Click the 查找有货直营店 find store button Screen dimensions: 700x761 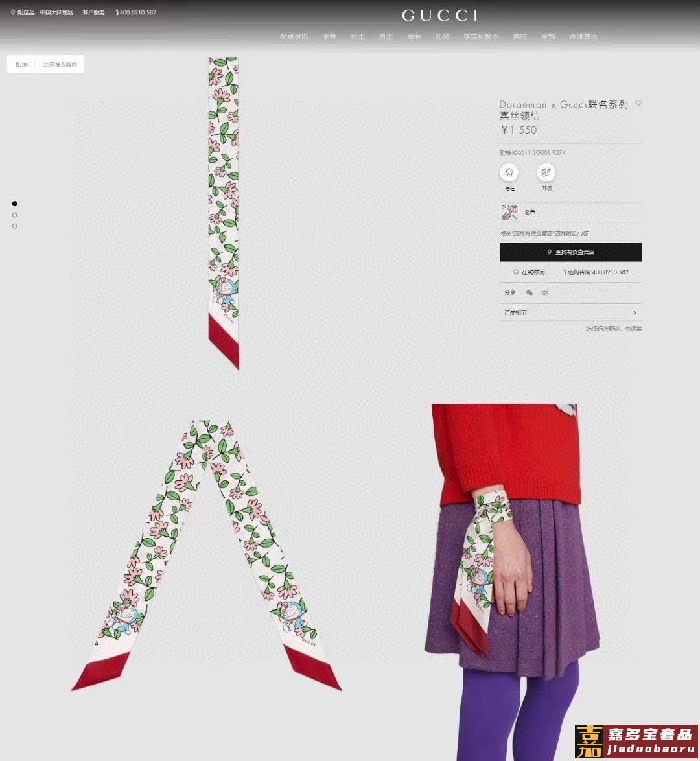(570, 252)
